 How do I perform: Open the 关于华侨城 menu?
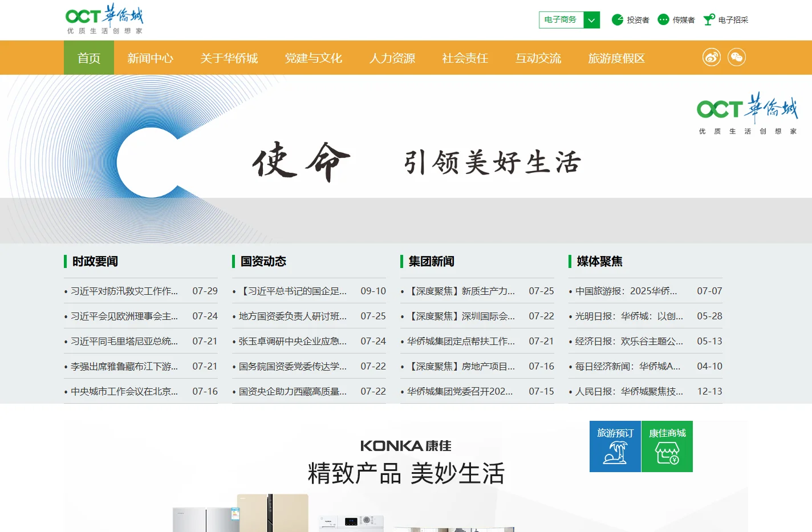(x=229, y=58)
